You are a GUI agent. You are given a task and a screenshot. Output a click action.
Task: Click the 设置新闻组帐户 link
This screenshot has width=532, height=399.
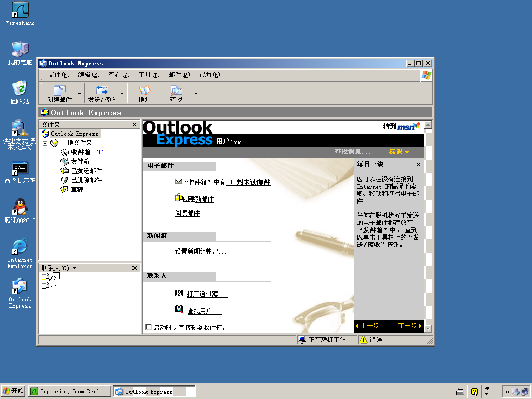(x=201, y=251)
